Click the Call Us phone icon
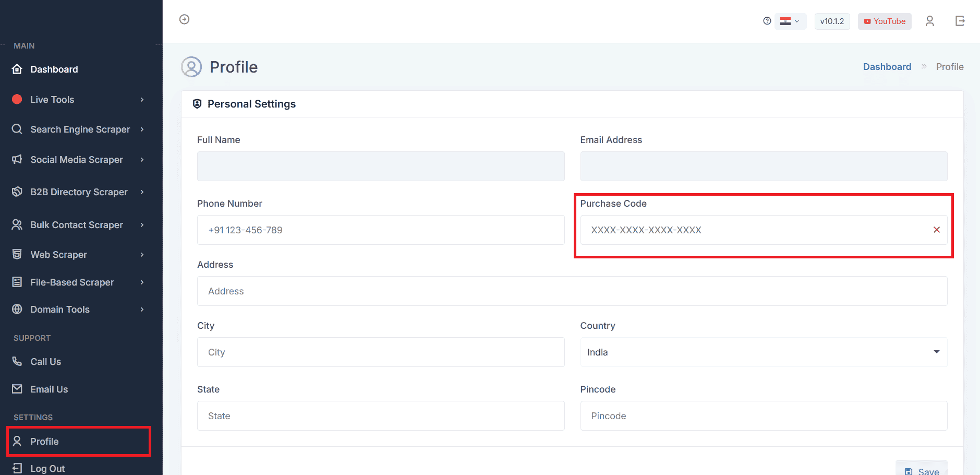 pos(17,361)
